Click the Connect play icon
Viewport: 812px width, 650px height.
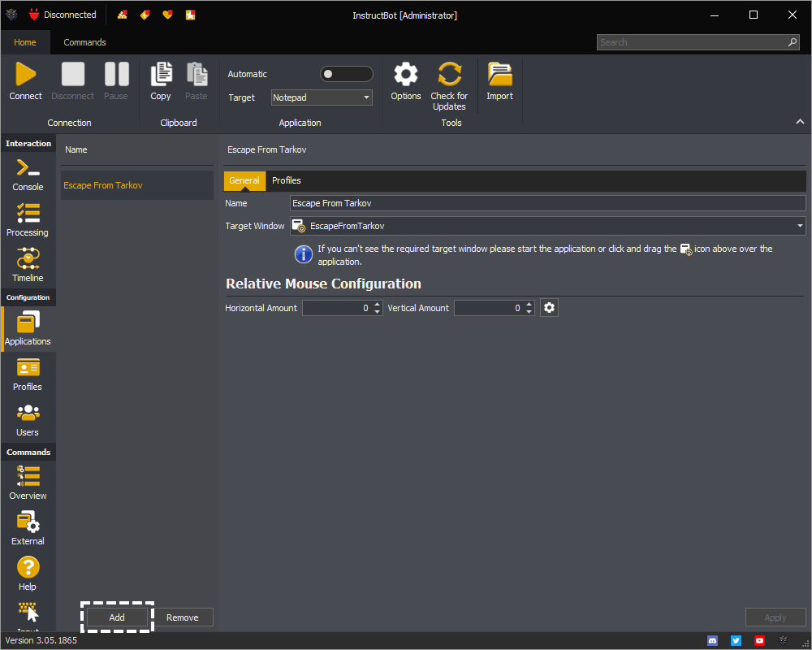(x=25, y=75)
